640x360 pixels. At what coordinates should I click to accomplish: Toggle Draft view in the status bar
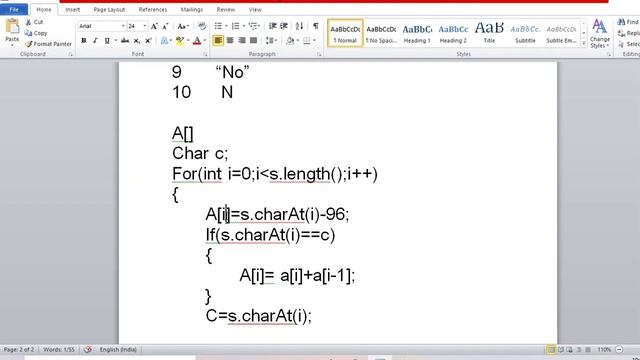click(588, 350)
